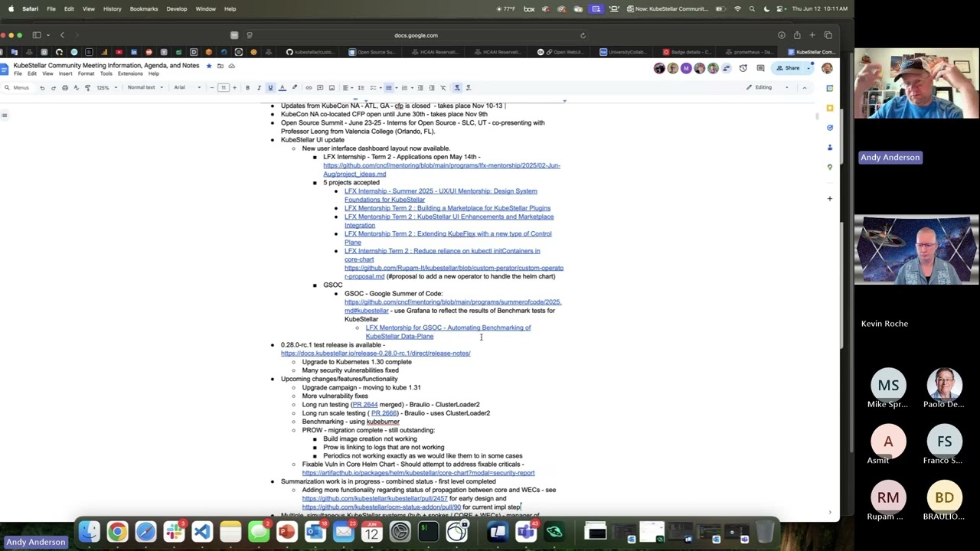980x551 pixels.
Task: Open the Arial font dropdown
Action: pyautogui.click(x=187, y=87)
